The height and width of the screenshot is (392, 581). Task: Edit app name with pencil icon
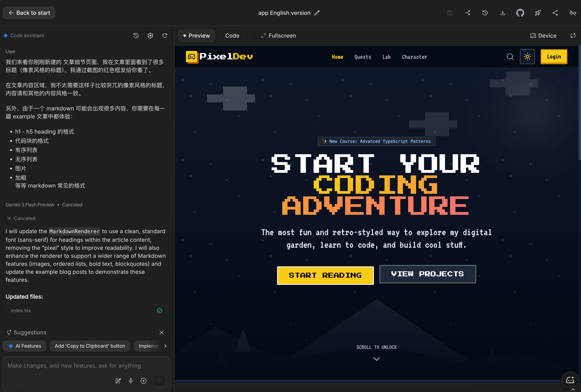[x=317, y=13]
